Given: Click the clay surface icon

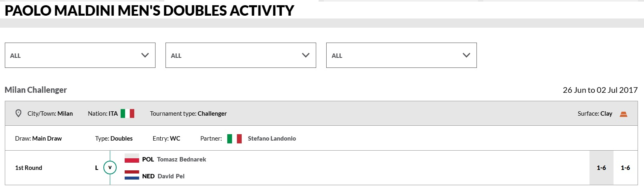Looking at the screenshot, I should pos(623,114).
